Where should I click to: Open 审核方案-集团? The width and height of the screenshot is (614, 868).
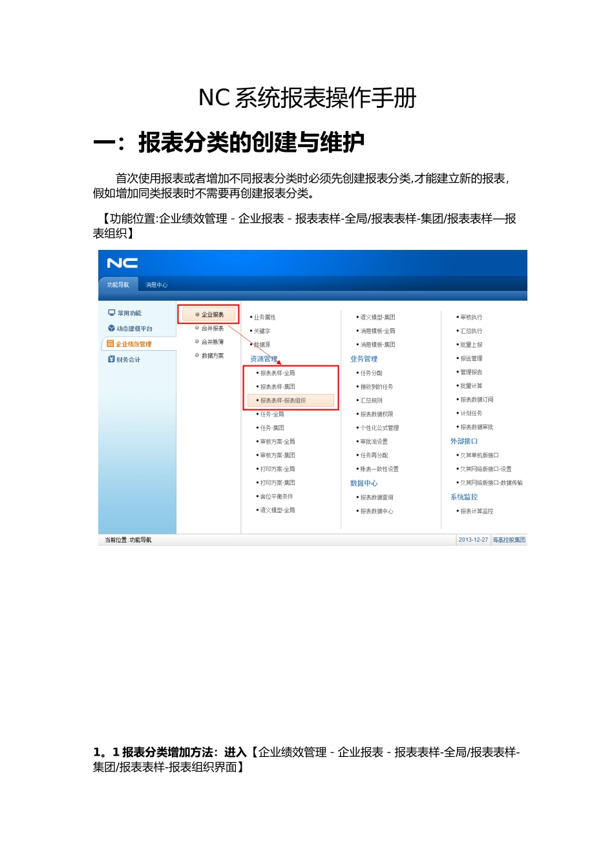click(277, 455)
